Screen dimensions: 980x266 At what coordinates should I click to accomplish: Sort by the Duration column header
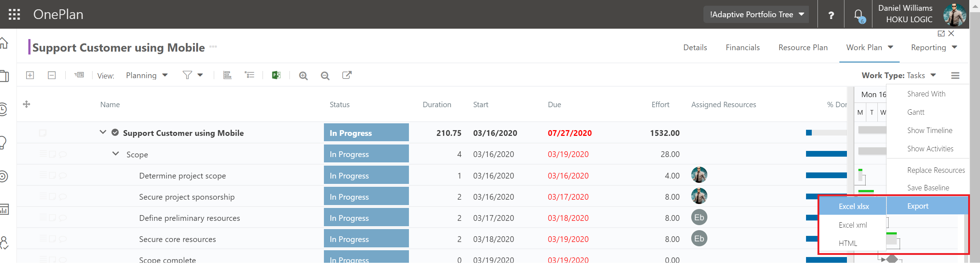pos(437,105)
